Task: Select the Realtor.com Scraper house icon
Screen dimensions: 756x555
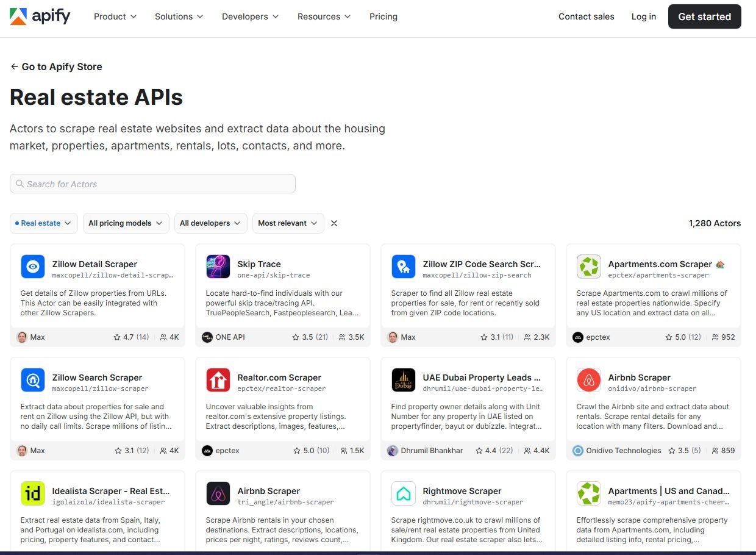Action: tap(218, 380)
